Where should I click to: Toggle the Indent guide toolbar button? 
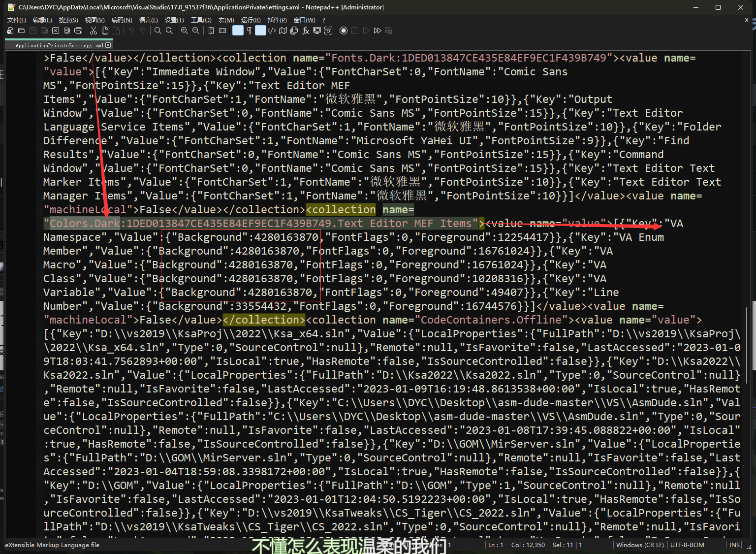pos(260,31)
